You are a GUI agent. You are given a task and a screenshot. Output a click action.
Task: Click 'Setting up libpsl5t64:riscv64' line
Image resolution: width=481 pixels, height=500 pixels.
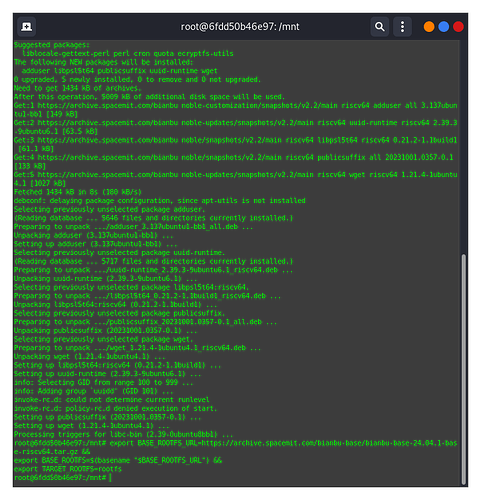pyautogui.click(x=118, y=365)
